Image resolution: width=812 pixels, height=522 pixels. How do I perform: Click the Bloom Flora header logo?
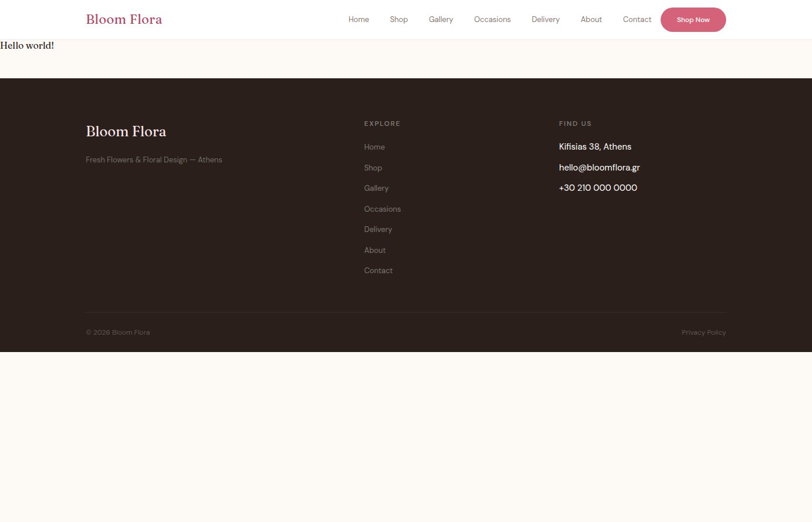click(x=124, y=19)
